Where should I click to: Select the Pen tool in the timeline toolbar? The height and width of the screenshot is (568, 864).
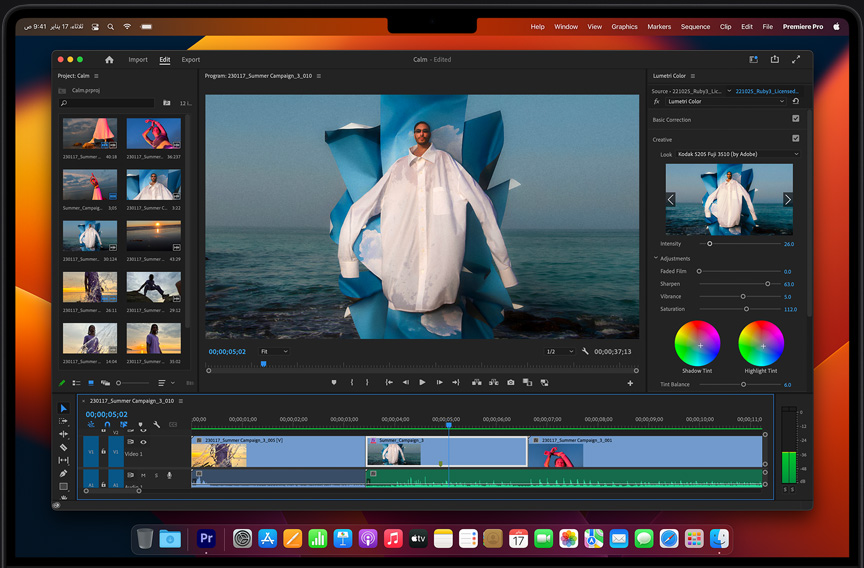[x=64, y=473]
